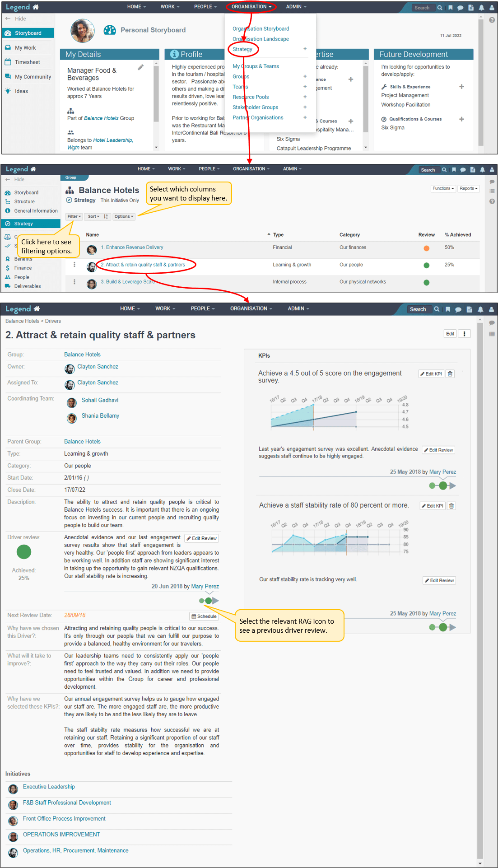
Task: Open the kebab menu for the Build & Leverage Scale row
Action: pyautogui.click(x=74, y=282)
